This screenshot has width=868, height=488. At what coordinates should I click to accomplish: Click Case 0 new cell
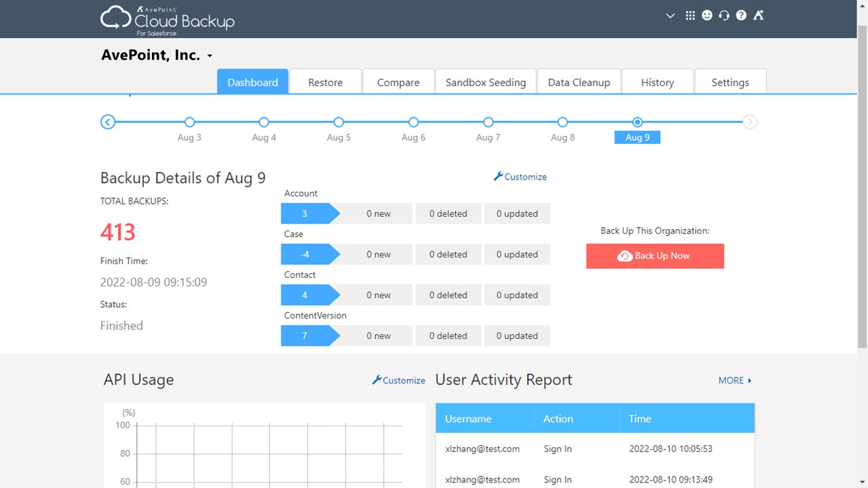pos(378,254)
